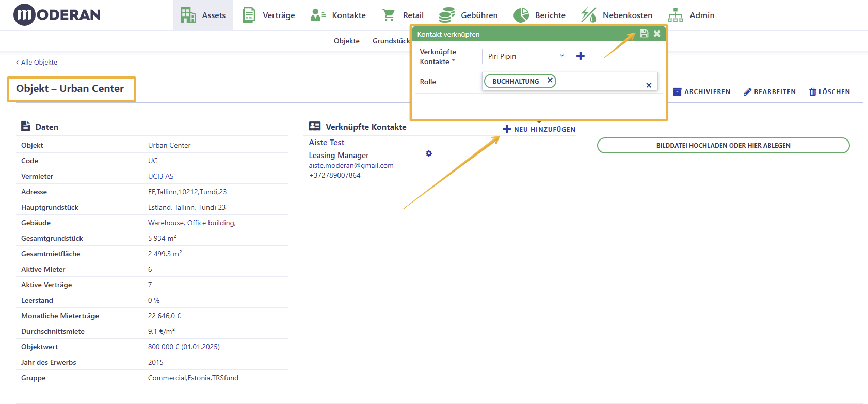Open the Assets menu

[x=203, y=15]
